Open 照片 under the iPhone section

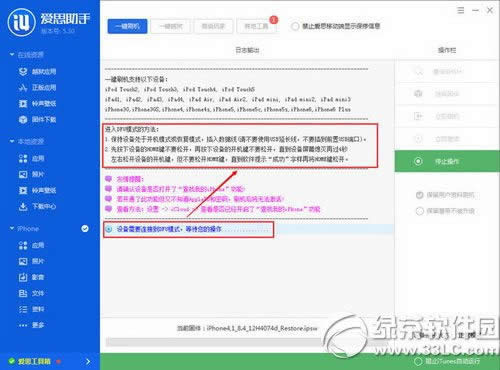tap(32, 261)
